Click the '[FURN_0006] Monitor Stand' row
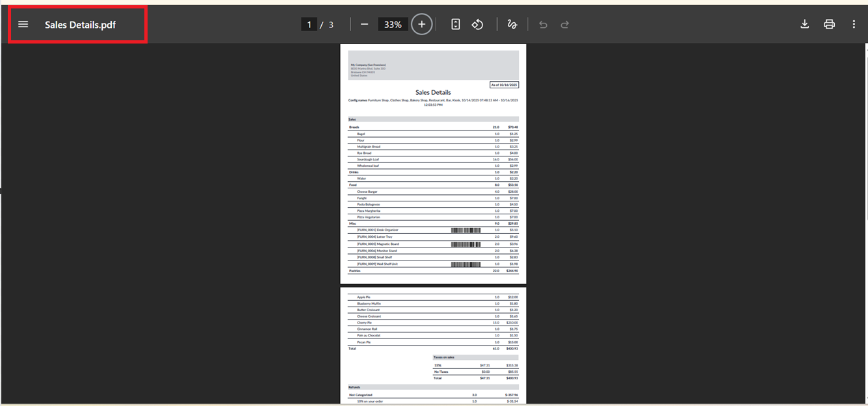The height and width of the screenshot is (406, 868). click(433, 251)
